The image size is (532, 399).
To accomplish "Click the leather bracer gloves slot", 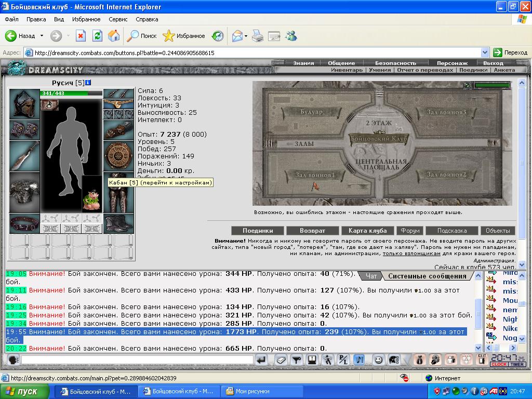I will [x=118, y=129].
